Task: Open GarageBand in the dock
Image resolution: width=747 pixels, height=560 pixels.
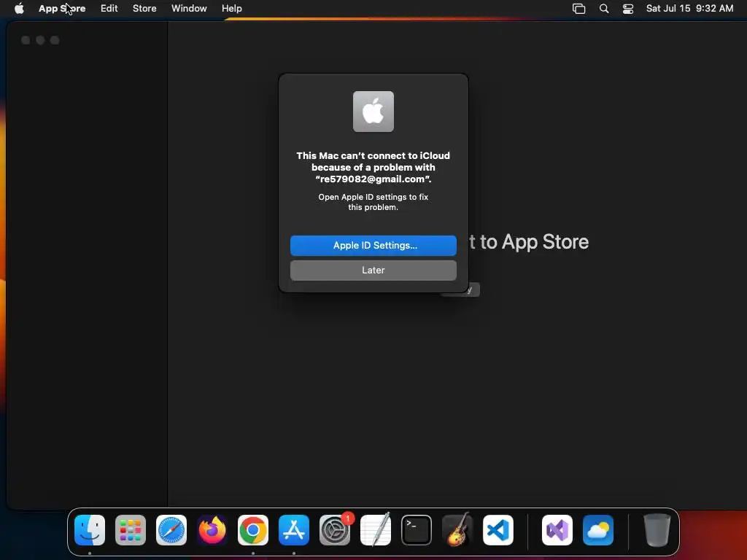Action: point(457,530)
